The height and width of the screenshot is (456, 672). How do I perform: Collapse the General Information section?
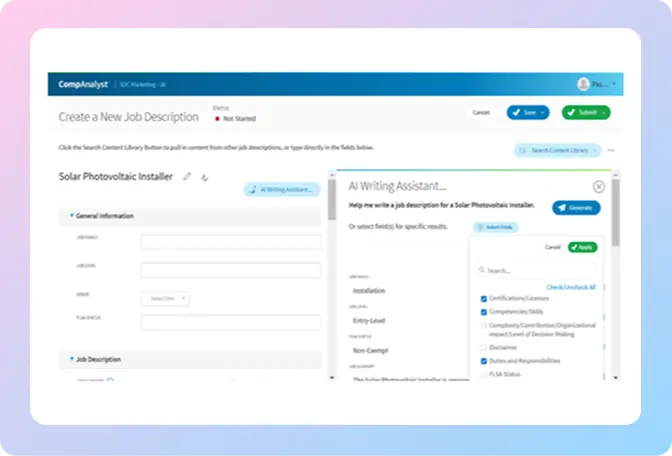coord(71,216)
